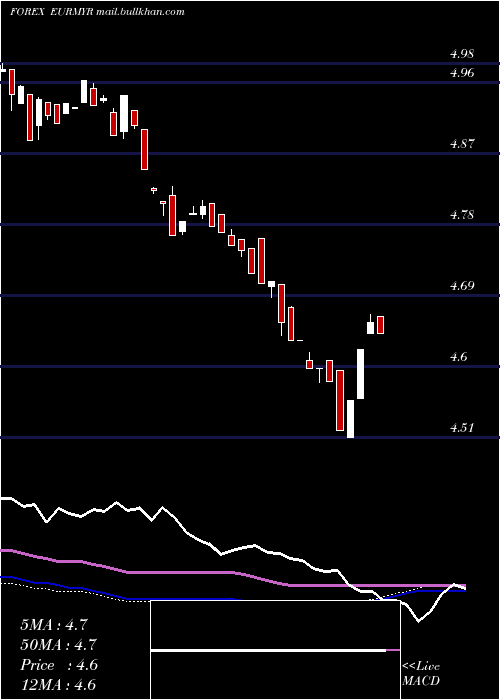Click the tall white candle touching 4.51

click(350, 419)
